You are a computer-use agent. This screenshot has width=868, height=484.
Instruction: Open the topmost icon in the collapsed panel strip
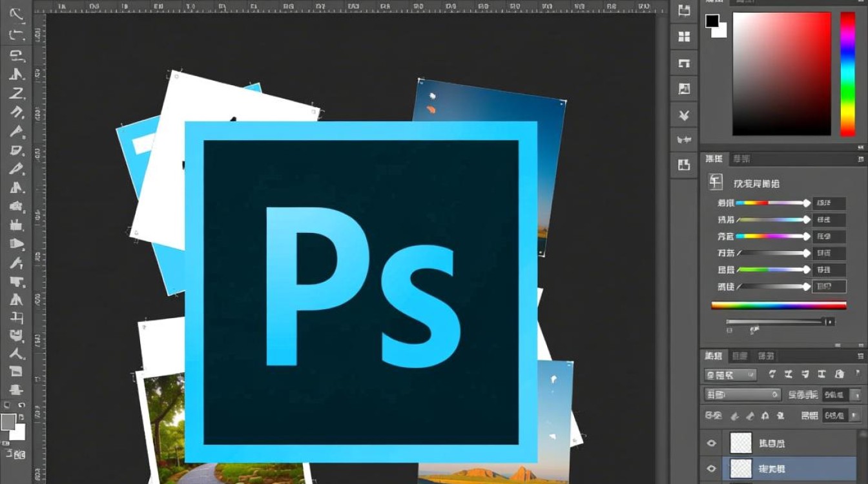tap(684, 10)
